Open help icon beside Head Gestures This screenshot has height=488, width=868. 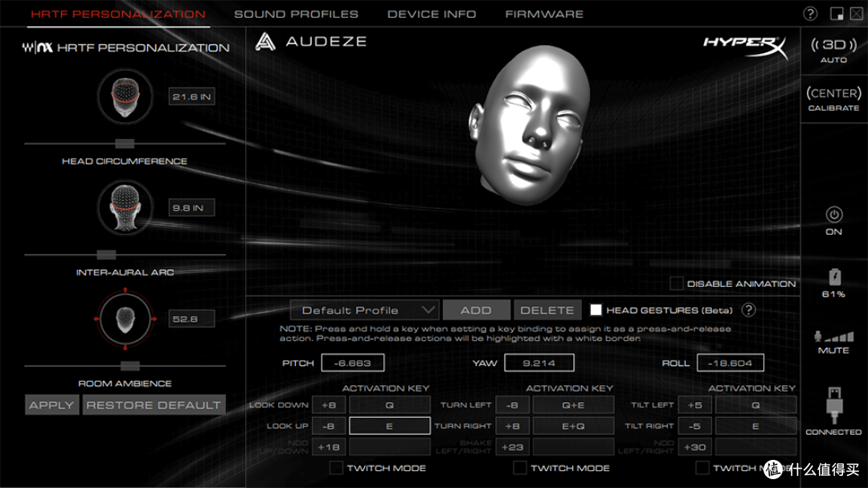click(748, 310)
